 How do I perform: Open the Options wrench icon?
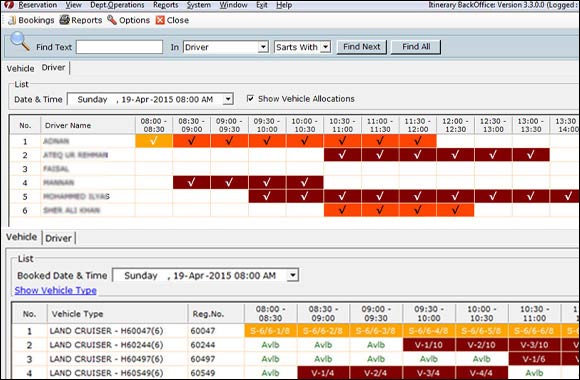click(112, 20)
